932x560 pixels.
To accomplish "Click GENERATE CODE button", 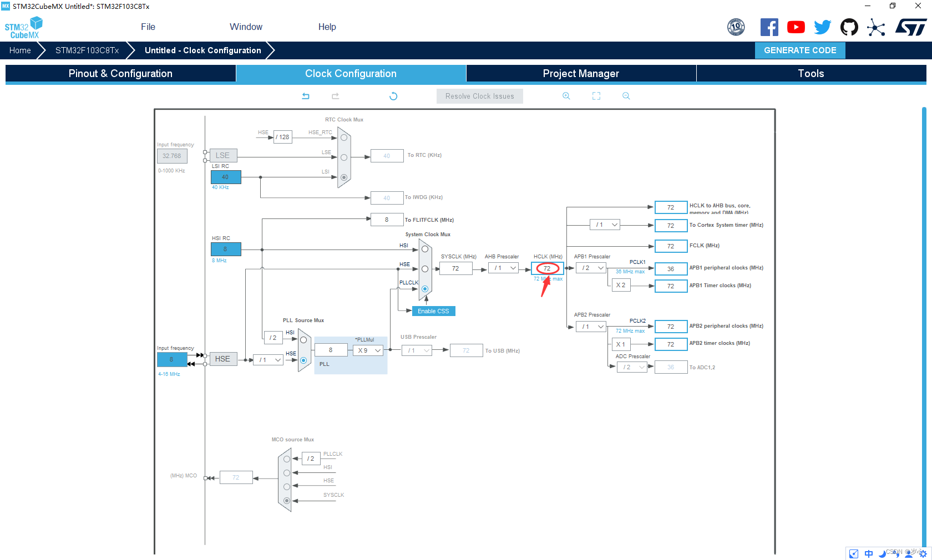I will click(x=800, y=50).
